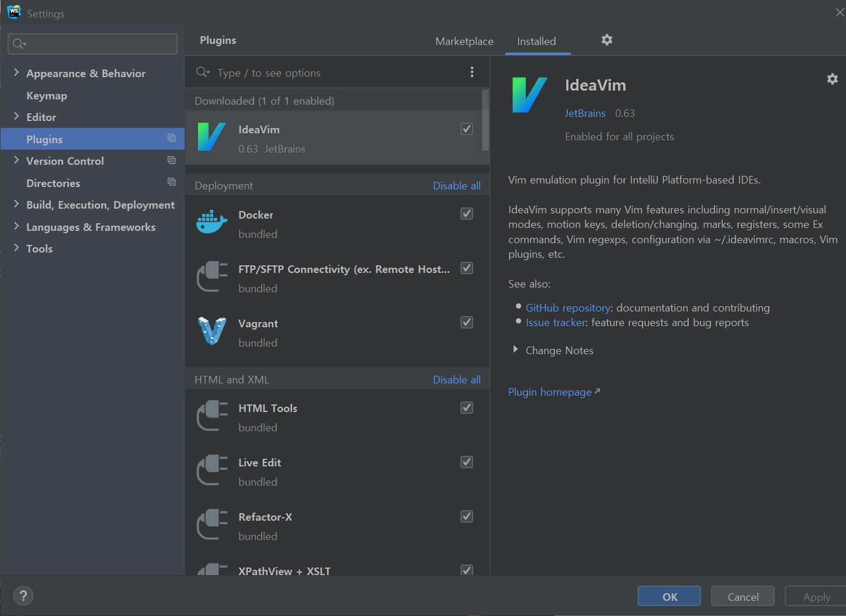Focus the plugin search field
Screen dimensions: 846x616
(336, 72)
